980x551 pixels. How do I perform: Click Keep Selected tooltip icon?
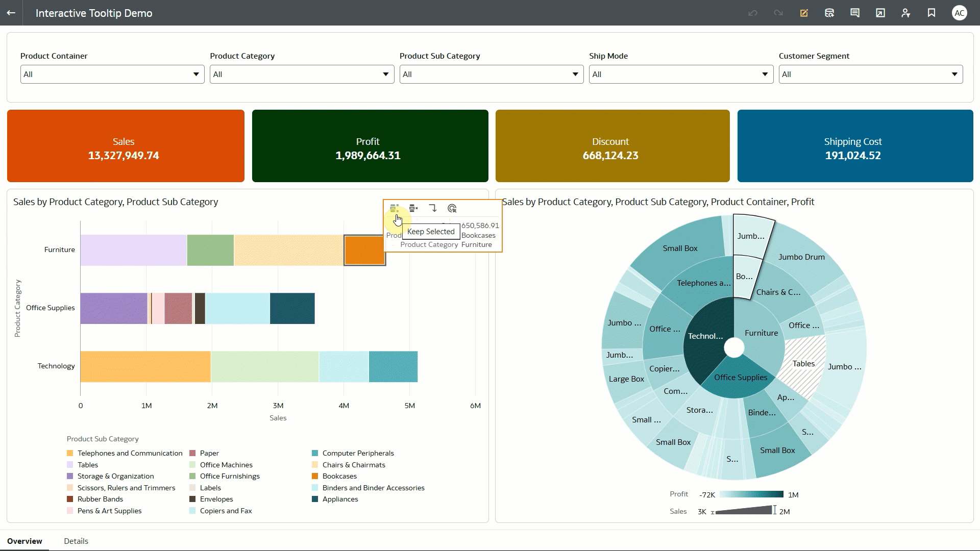coord(394,208)
